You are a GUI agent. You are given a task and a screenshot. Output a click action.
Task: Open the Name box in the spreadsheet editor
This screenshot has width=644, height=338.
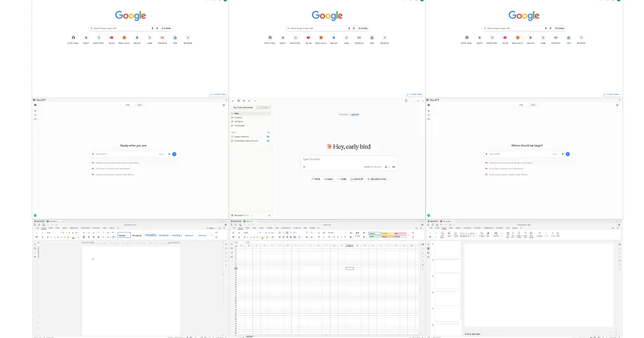[x=240, y=243]
